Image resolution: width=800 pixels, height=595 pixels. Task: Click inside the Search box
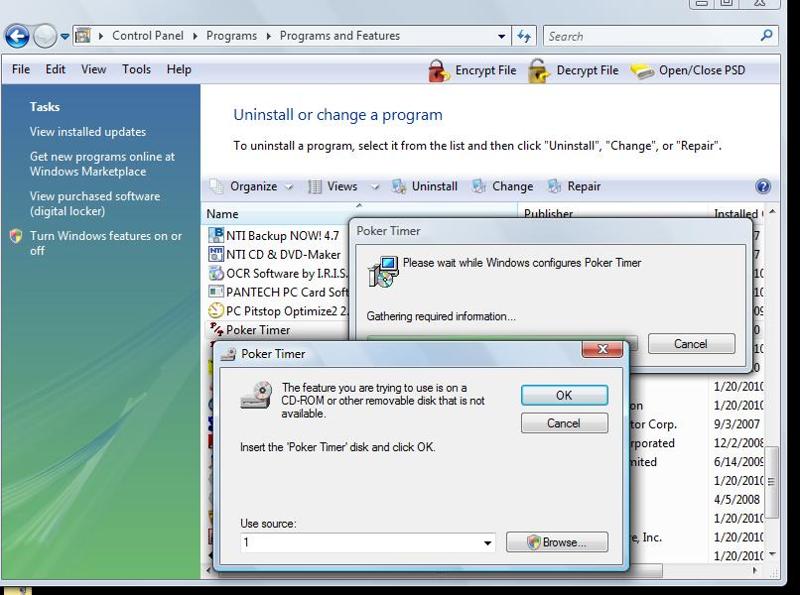pos(652,36)
